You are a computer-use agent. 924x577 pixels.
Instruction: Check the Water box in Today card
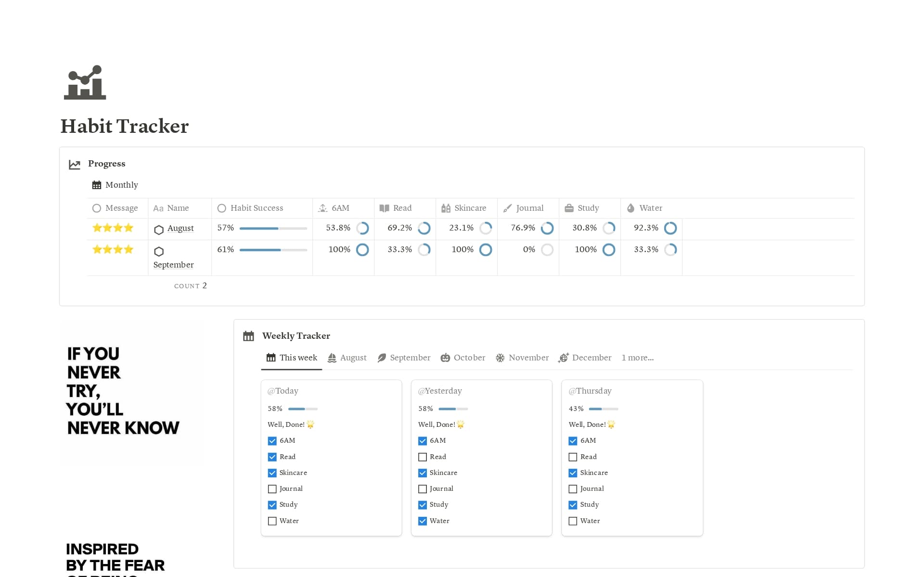pyautogui.click(x=272, y=521)
